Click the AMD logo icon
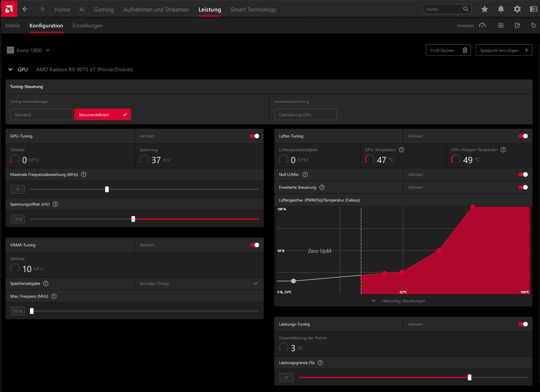This screenshot has height=392, width=540. (x=9, y=9)
